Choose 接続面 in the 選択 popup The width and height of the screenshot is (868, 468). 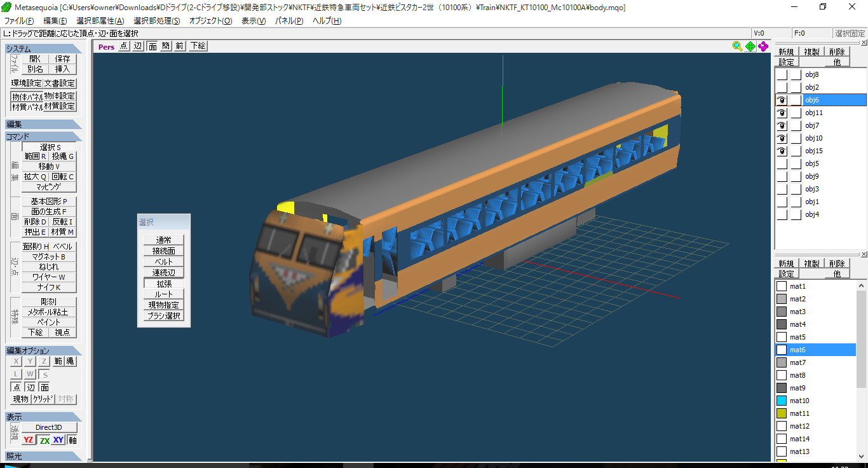[x=164, y=251]
